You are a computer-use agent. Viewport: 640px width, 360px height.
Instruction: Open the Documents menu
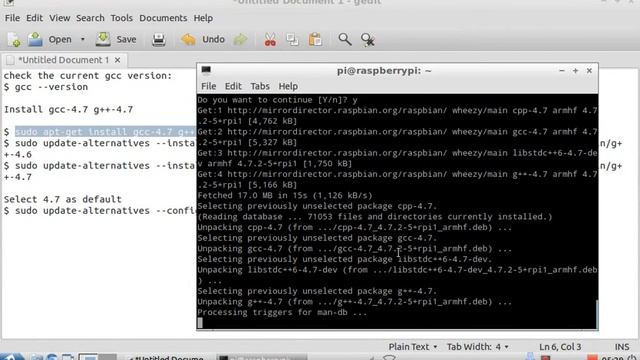coord(163,18)
